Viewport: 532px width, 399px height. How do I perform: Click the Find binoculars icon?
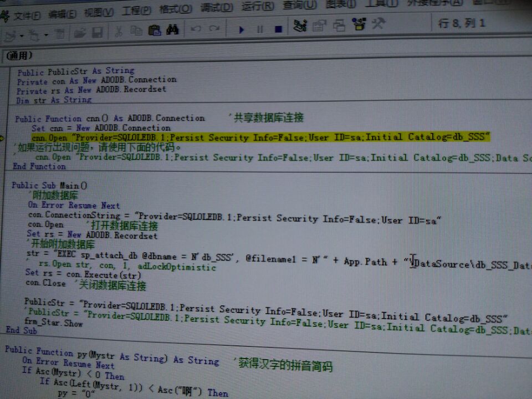coord(172,30)
